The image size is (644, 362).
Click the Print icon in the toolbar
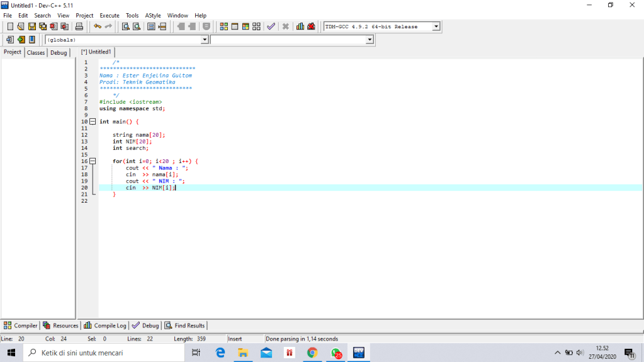click(79, 26)
